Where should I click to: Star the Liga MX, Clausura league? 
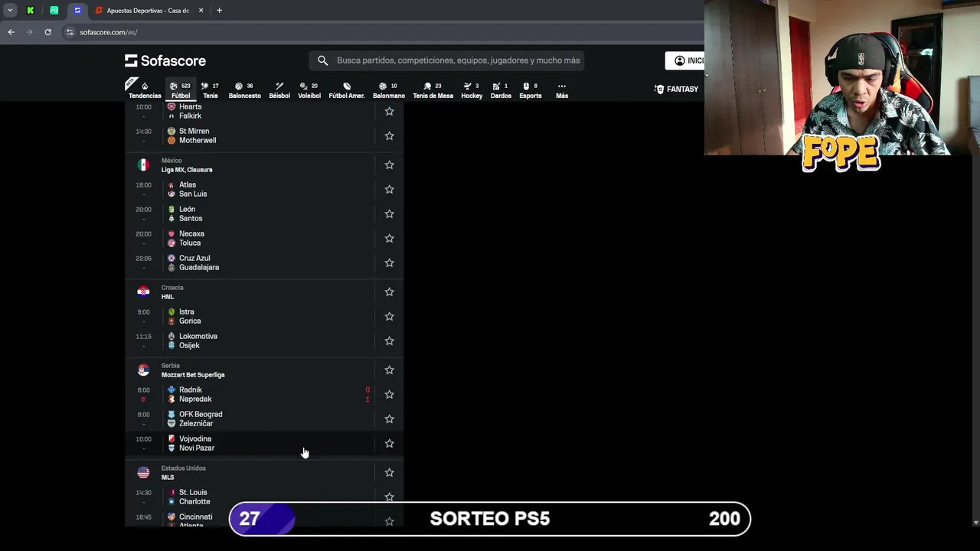(x=389, y=165)
